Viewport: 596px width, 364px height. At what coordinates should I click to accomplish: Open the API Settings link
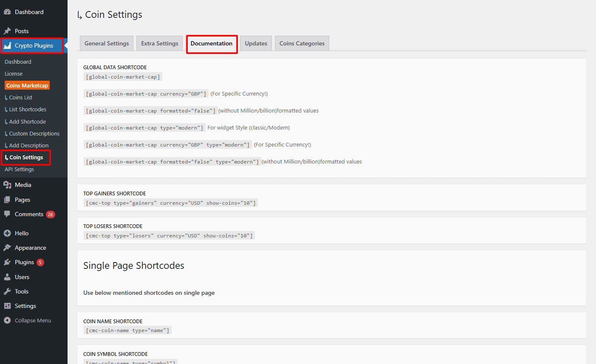(19, 169)
